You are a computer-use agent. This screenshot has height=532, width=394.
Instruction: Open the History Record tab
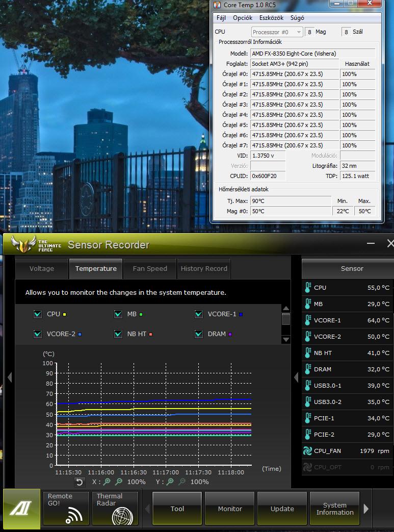pyautogui.click(x=204, y=269)
